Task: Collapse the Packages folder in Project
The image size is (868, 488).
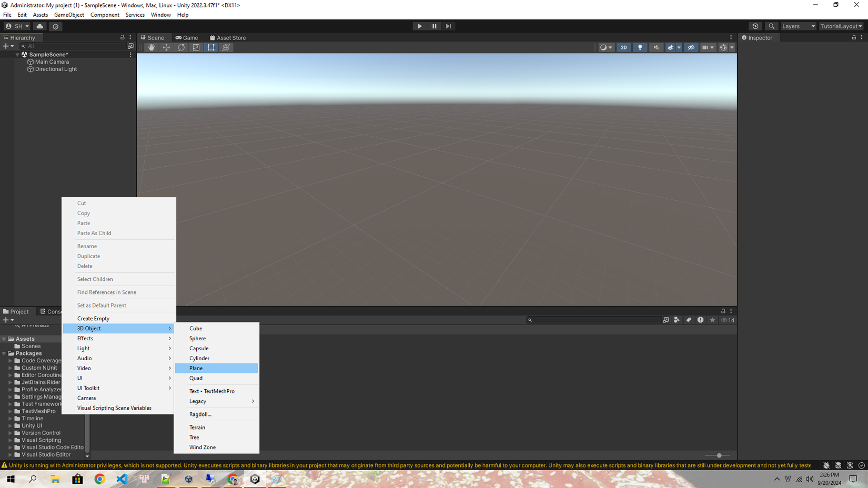Action: tap(4, 353)
